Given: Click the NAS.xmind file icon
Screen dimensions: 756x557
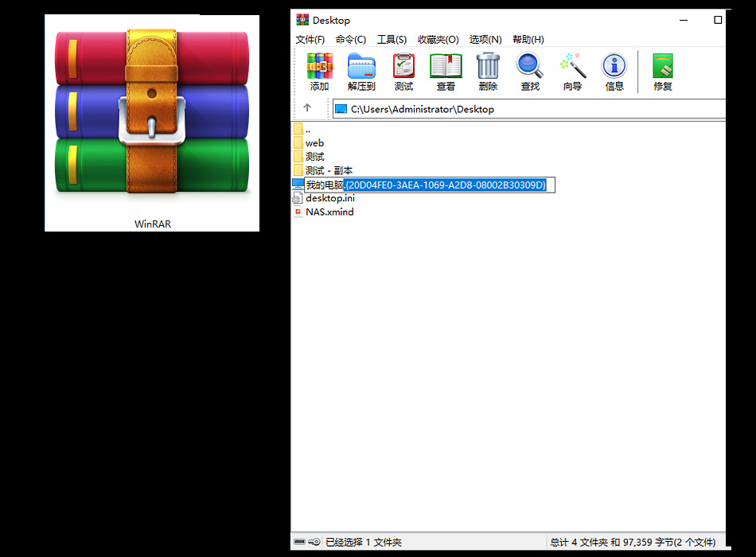Looking at the screenshot, I should tap(298, 212).
